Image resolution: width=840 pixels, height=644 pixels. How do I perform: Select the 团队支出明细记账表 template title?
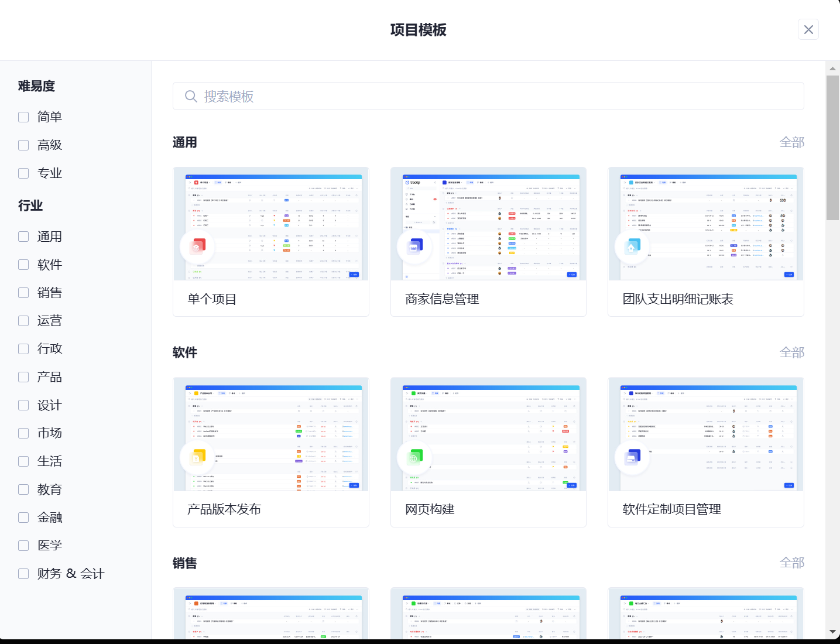(677, 299)
